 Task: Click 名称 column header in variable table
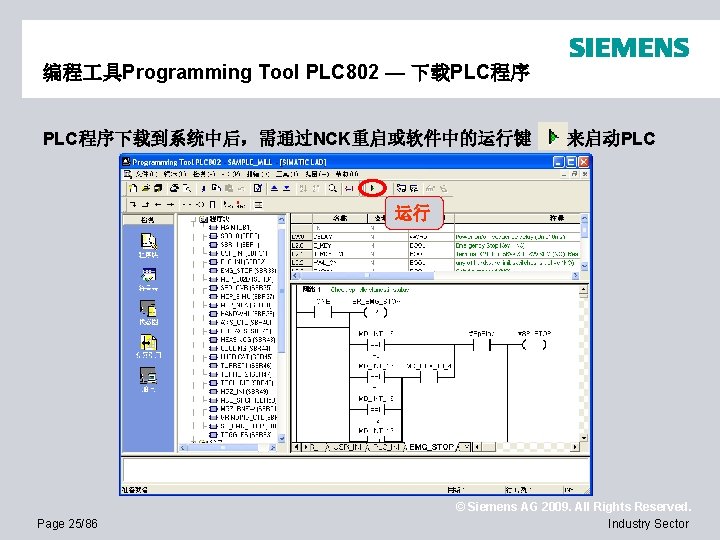coord(340,218)
